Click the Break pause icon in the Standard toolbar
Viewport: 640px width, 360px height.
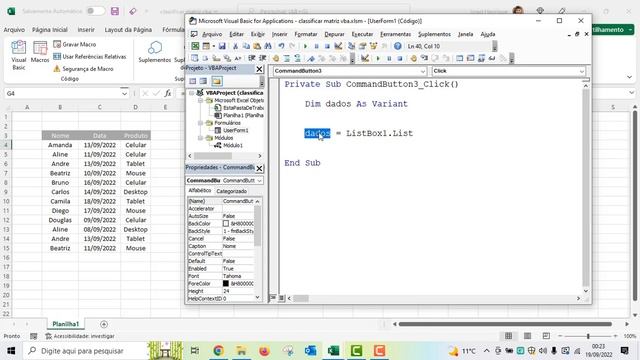click(316, 46)
